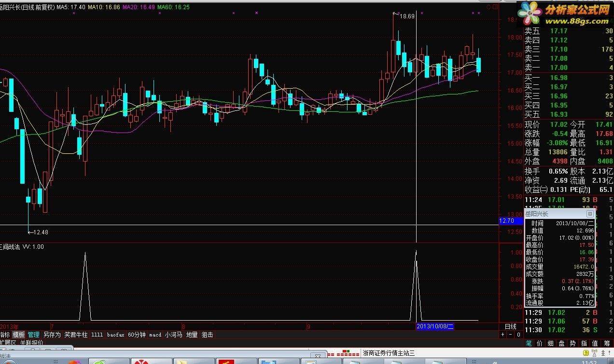Click the MA5: 17.40 label
Viewport: 614px width, 364px height.
71,7
